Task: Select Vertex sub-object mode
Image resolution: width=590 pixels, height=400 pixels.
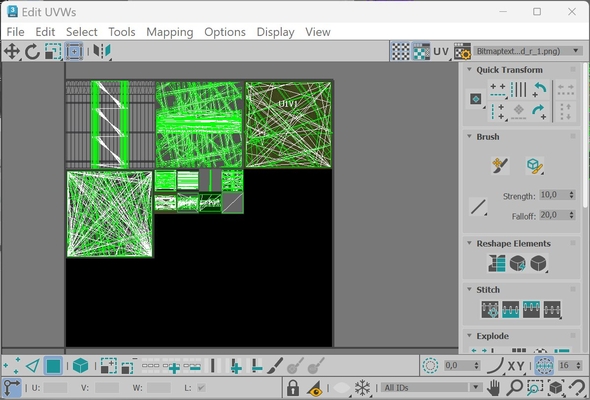Action: [11, 366]
